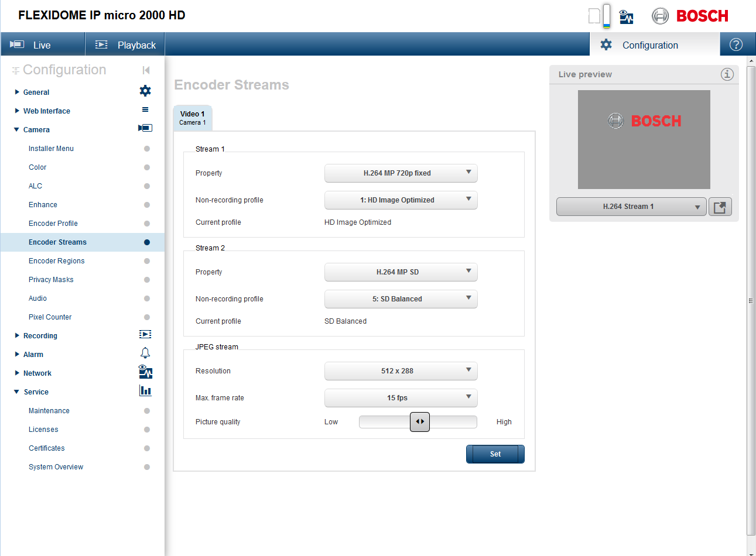Screen dimensions: 756x556
Task: Click the help question mark icon
Action: tap(736, 44)
